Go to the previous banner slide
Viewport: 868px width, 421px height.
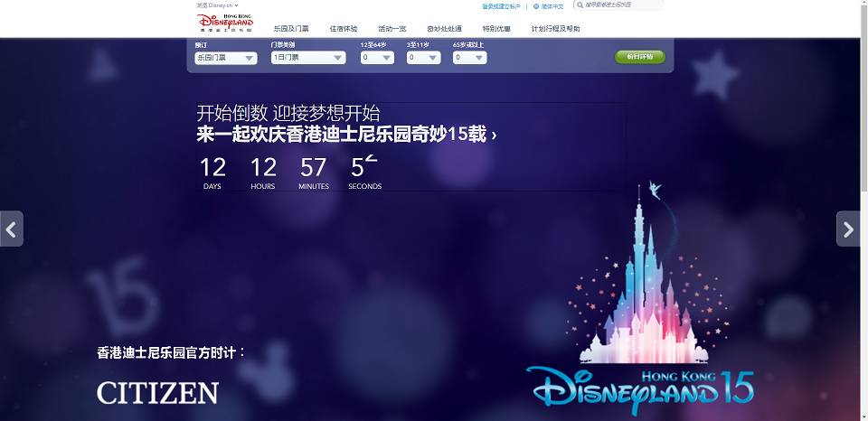[x=12, y=229]
